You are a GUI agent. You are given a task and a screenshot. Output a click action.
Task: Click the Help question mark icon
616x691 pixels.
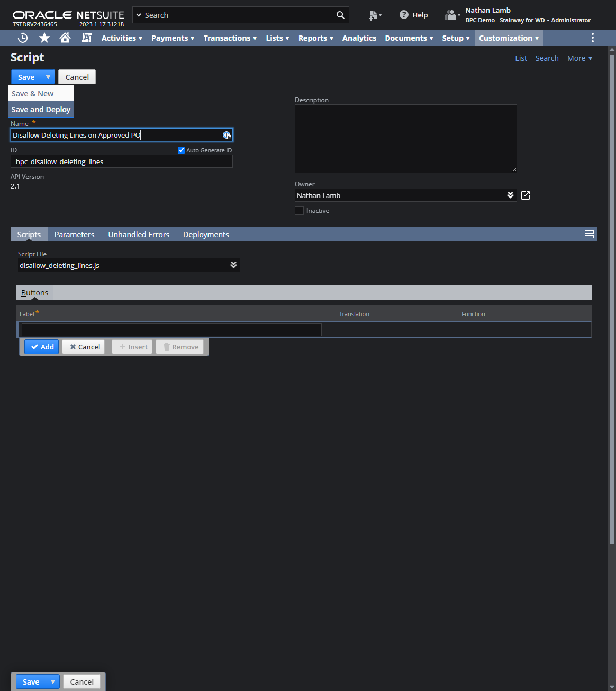click(404, 15)
